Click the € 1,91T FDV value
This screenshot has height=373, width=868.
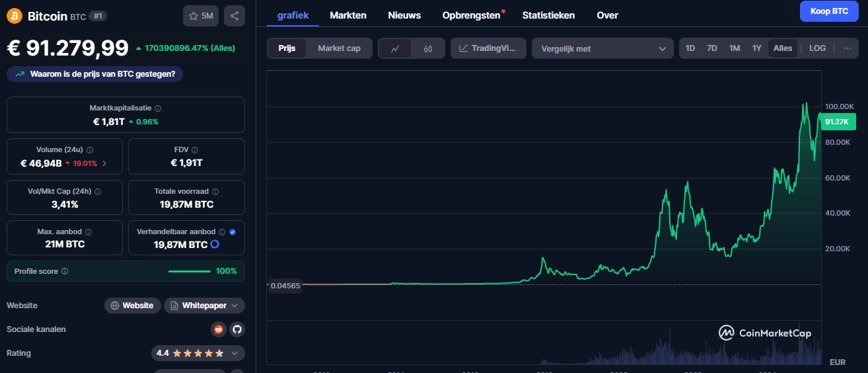click(186, 163)
